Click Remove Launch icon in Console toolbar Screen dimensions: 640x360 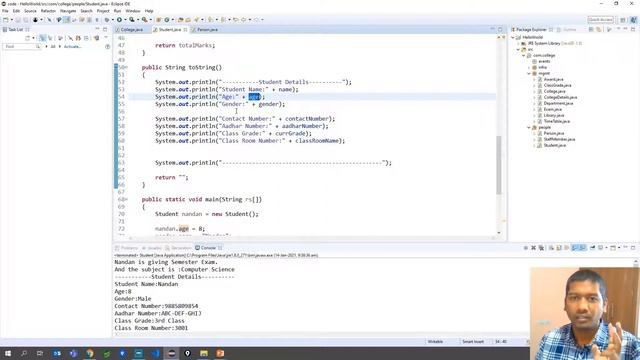[533, 248]
